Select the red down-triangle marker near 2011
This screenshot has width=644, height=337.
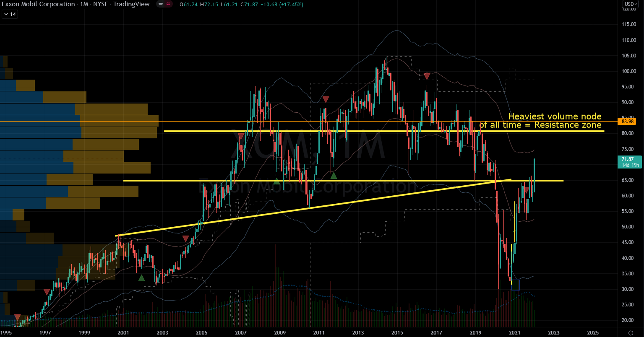pyautogui.click(x=326, y=99)
